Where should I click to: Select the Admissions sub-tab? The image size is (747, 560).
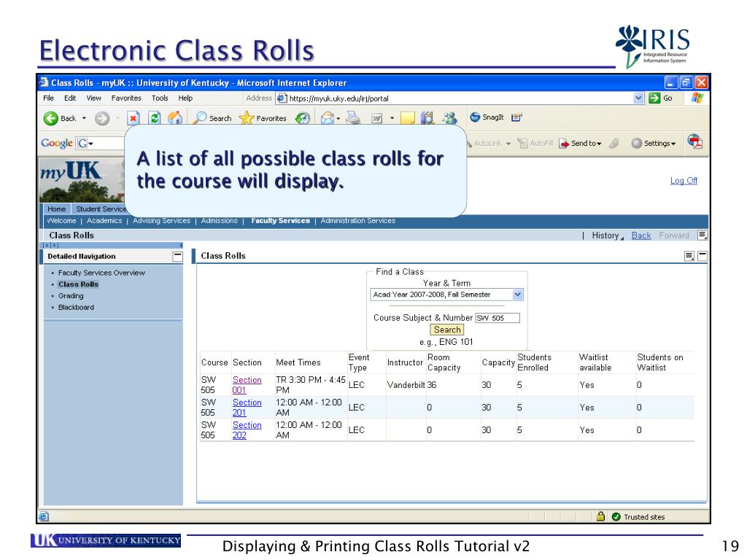click(219, 220)
